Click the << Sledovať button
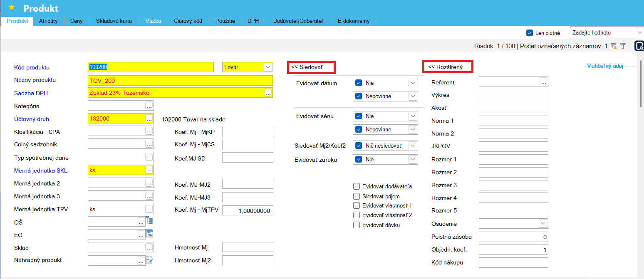The image size is (644, 279). (x=311, y=67)
